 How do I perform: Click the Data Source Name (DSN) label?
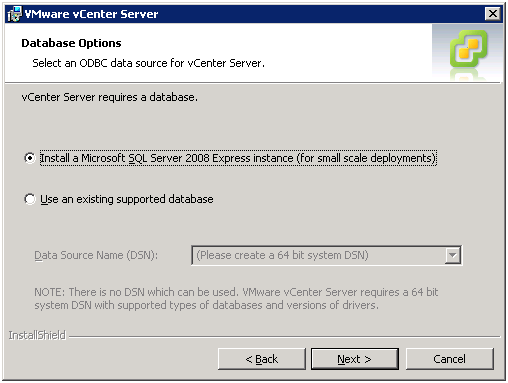click(96, 255)
